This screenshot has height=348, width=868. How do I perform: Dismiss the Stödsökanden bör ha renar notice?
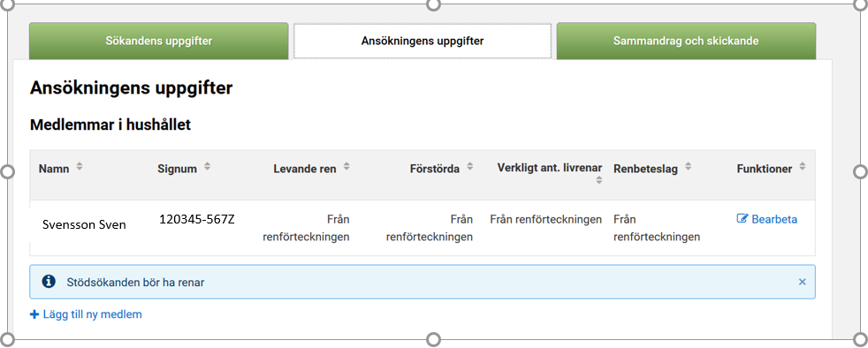click(802, 282)
